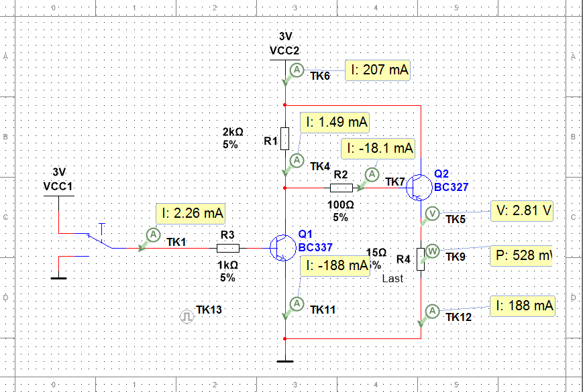Click the TK6 probe label
The width and height of the screenshot is (583, 392).
321,76
